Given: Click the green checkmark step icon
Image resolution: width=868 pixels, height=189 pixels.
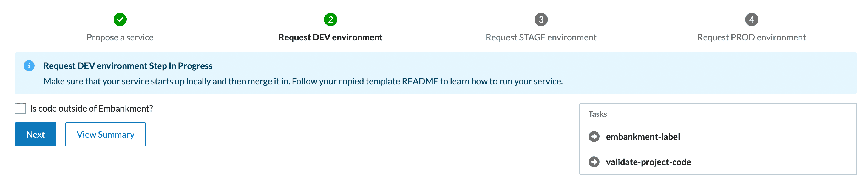Looking at the screenshot, I should click(120, 20).
